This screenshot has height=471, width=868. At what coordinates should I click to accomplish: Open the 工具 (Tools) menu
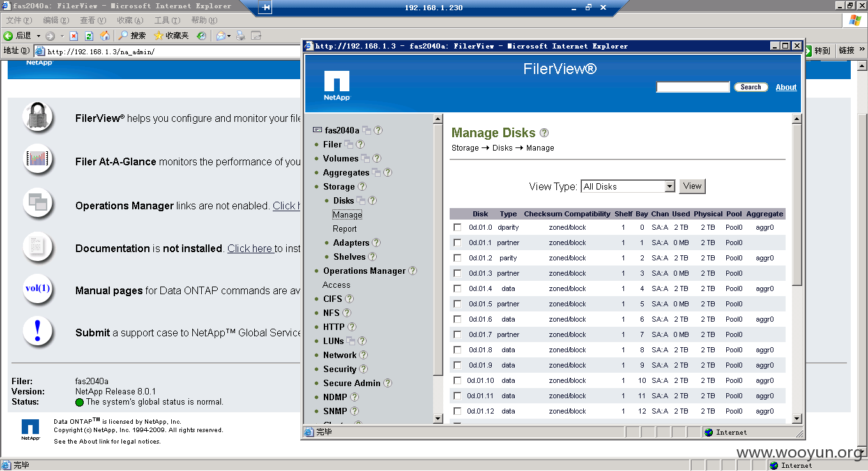pos(167,20)
